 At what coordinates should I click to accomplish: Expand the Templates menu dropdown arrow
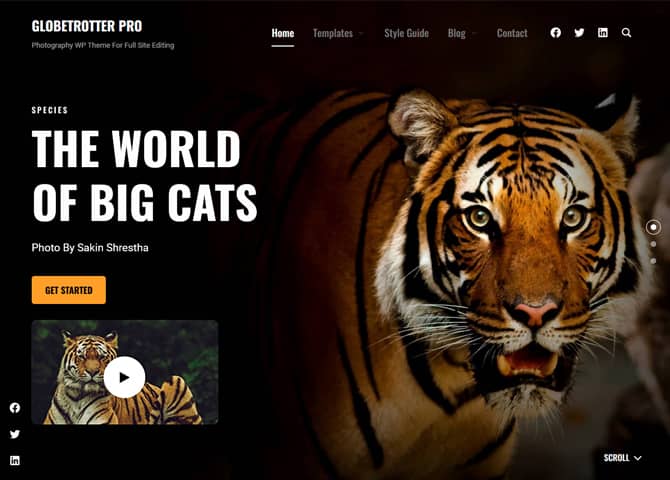[x=361, y=33]
